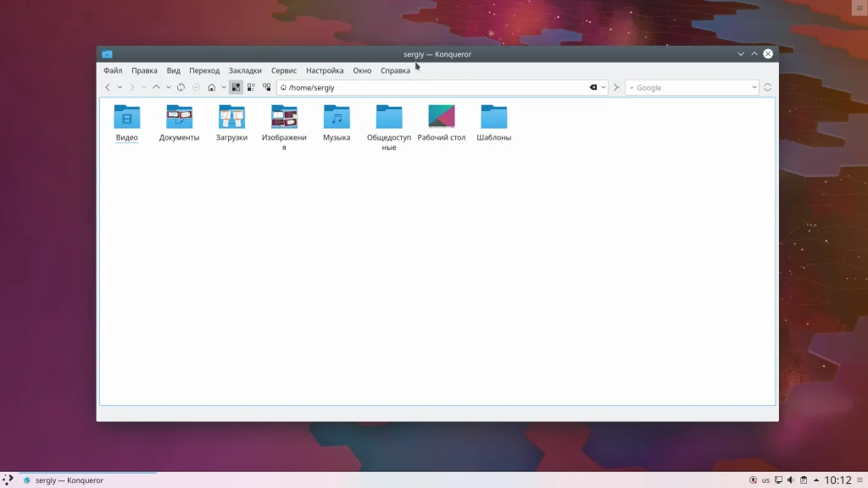Open the Вид menu

pos(173,70)
